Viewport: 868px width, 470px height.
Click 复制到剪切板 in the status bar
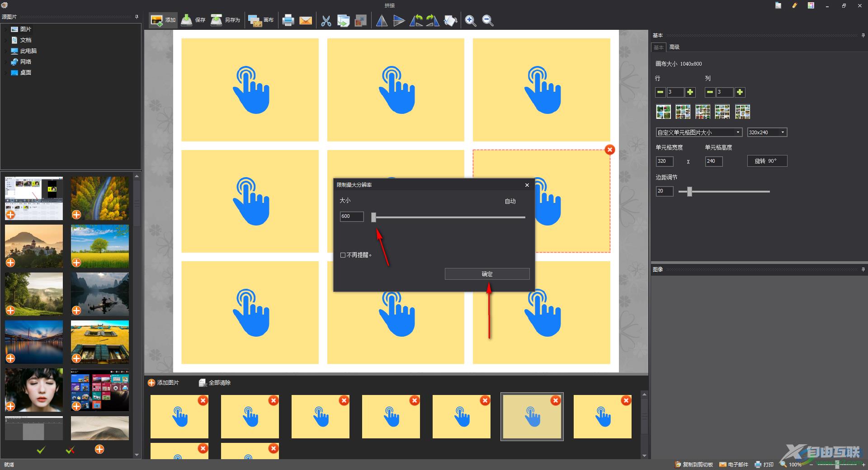[694, 465]
